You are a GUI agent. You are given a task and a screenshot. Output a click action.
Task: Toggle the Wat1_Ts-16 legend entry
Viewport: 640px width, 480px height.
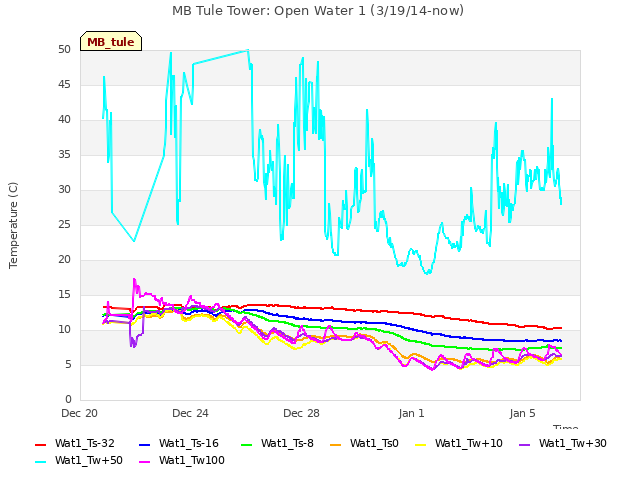click(x=179, y=444)
